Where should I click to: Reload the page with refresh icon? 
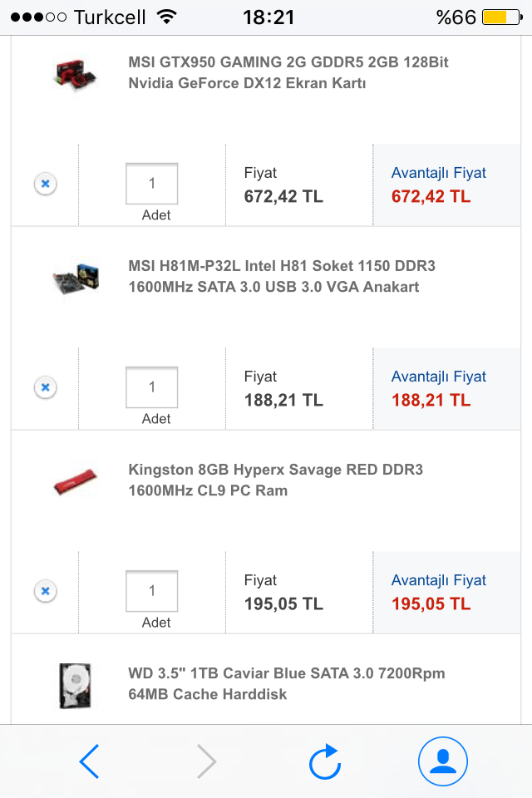(x=324, y=761)
